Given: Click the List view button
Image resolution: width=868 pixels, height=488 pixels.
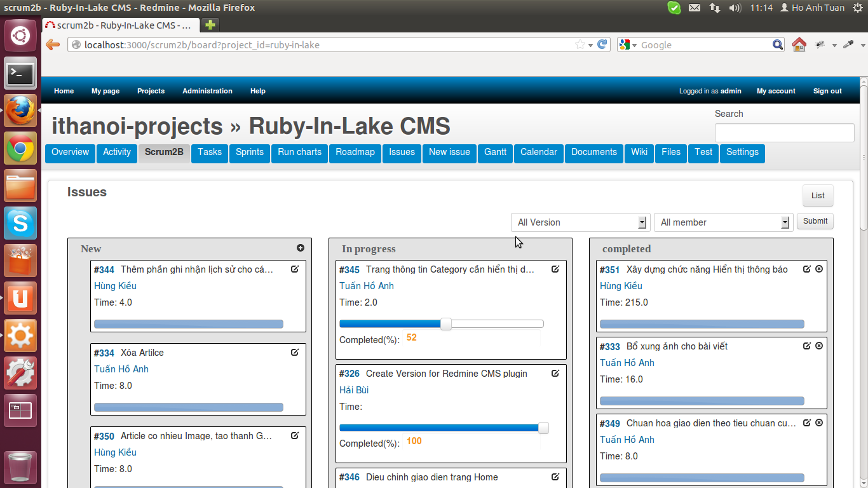Looking at the screenshot, I should pyautogui.click(x=818, y=196).
